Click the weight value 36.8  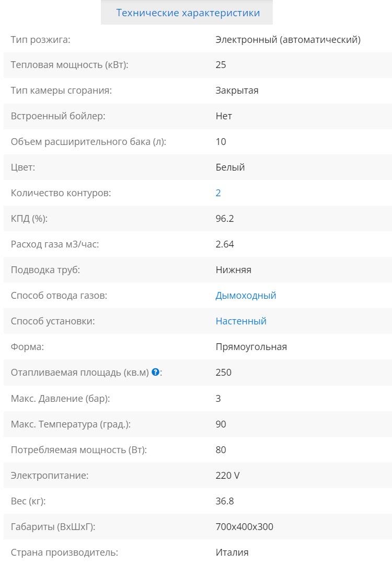[x=225, y=501]
